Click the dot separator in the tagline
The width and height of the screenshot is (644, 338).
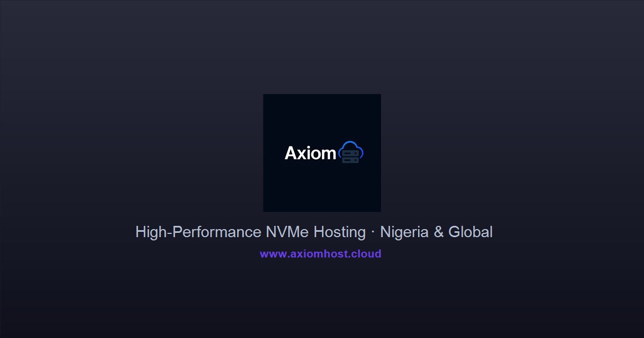pyautogui.click(x=373, y=233)
